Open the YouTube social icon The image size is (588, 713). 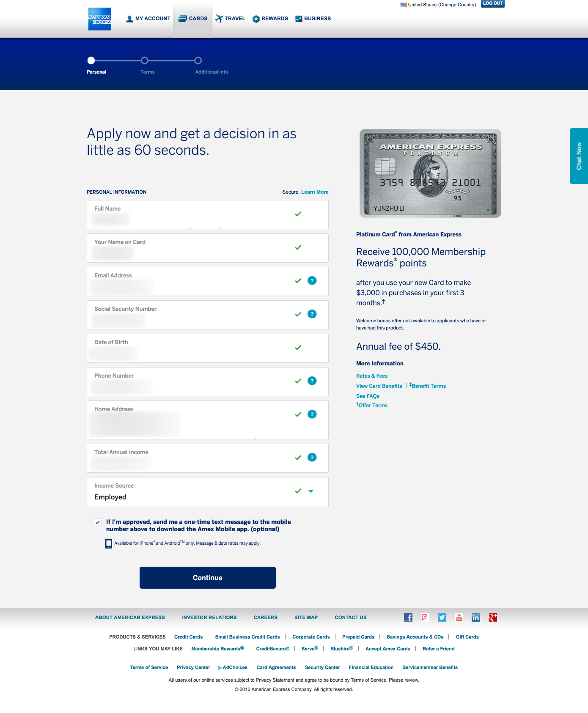pyautogui.click(x=459, y=617)
